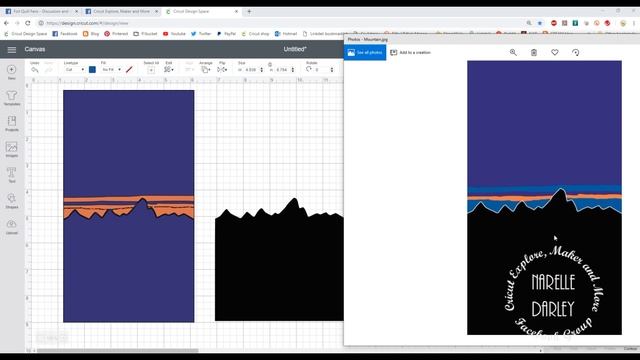Screen dimensions: 640x360
Task: Open the Arrange dropdown
Action: coord(206,70)
